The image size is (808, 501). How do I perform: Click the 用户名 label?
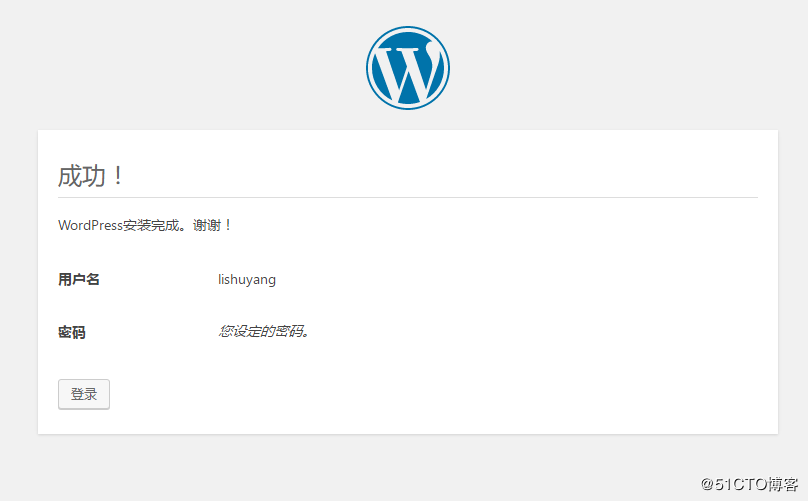[79, 279]
